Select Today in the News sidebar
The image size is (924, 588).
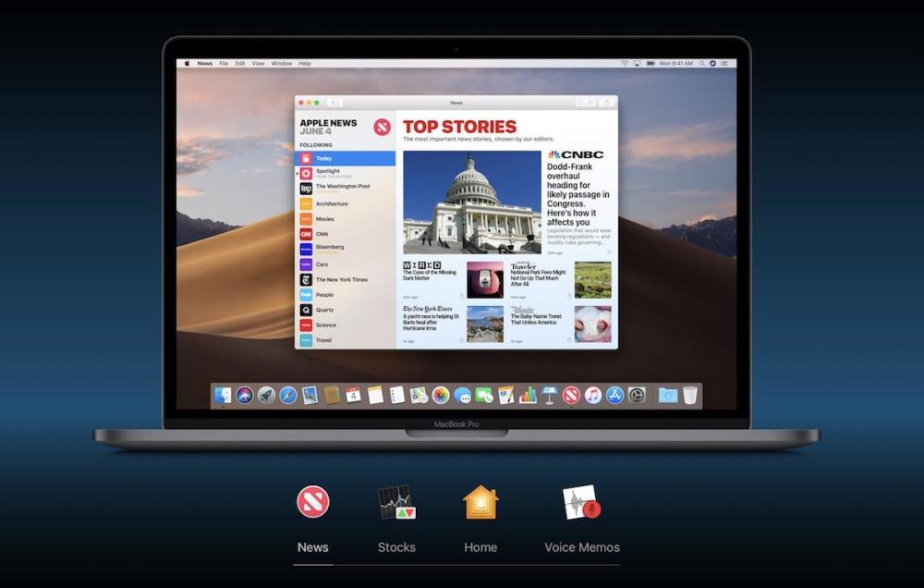pyautogui.click(x=346, y=158)
